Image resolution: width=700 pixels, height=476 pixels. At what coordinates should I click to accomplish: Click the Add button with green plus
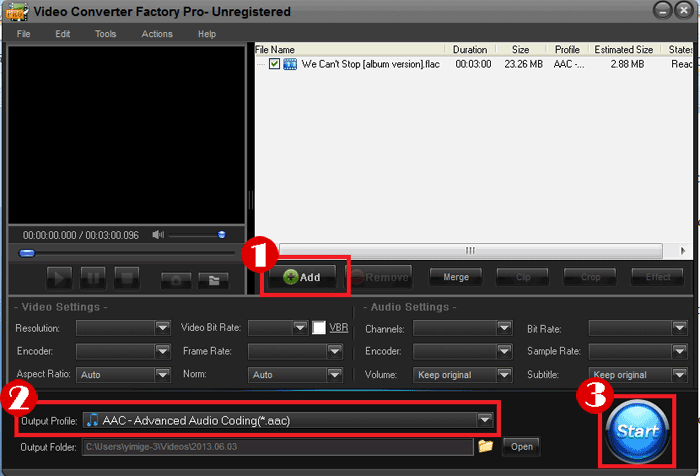point(302,277)
